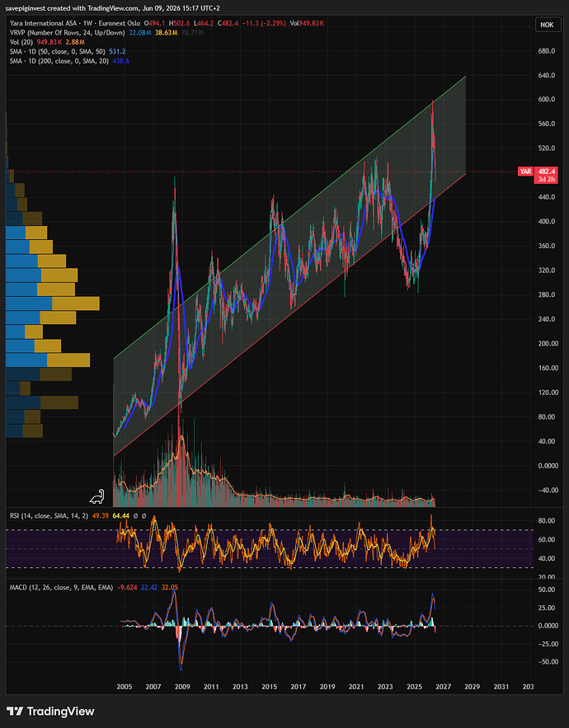This screenshot has height=728, width=569.
Task: Select the green upper channel trendline
Action: coord(289,217)
